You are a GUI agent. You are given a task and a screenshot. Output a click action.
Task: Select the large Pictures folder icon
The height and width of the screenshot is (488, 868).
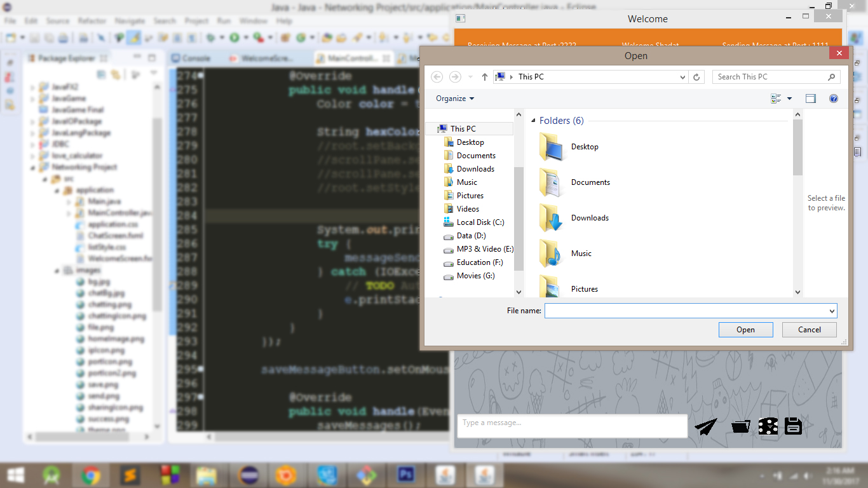tap(550, 286)
